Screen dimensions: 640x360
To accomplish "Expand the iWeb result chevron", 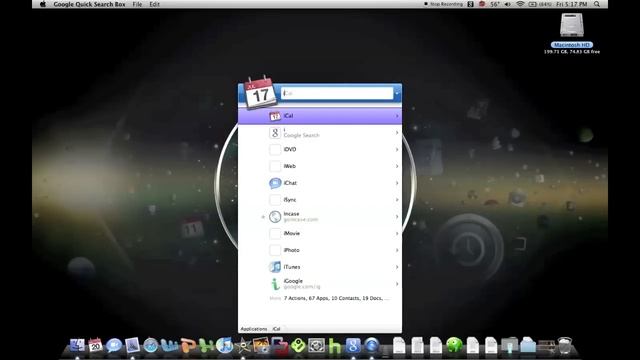I will click(x=397, y=166).
